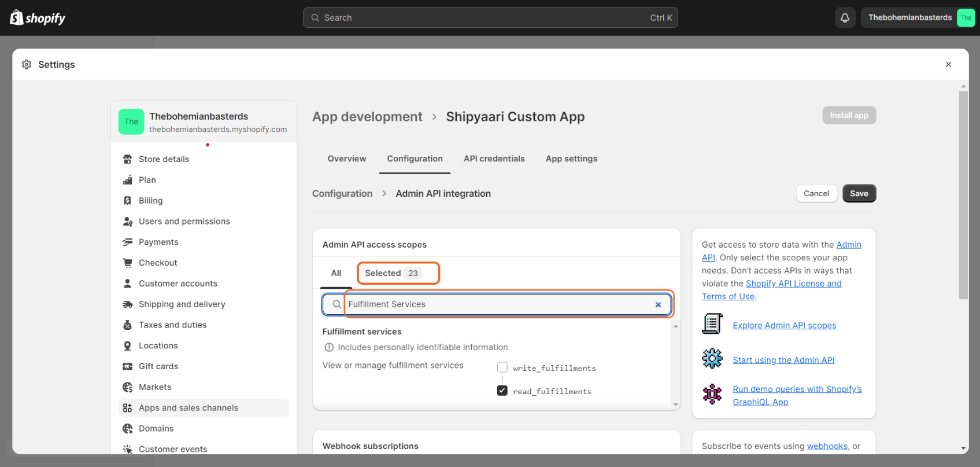Screen dimensions: 980x467
Task: Click the magnifier icon in scopes search
Action: 336,304
